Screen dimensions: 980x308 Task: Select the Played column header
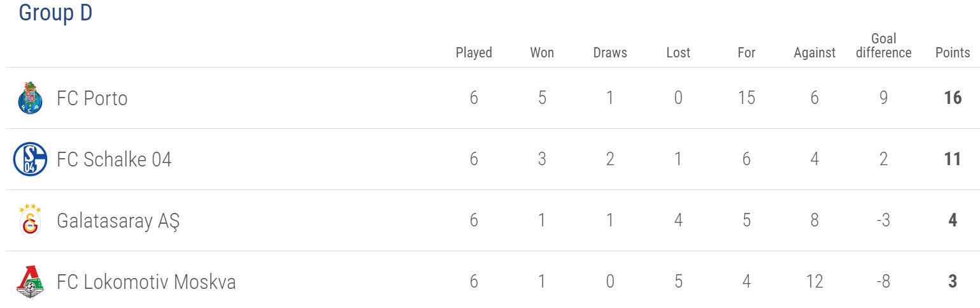pyautogui.click(x=474, y=52)
